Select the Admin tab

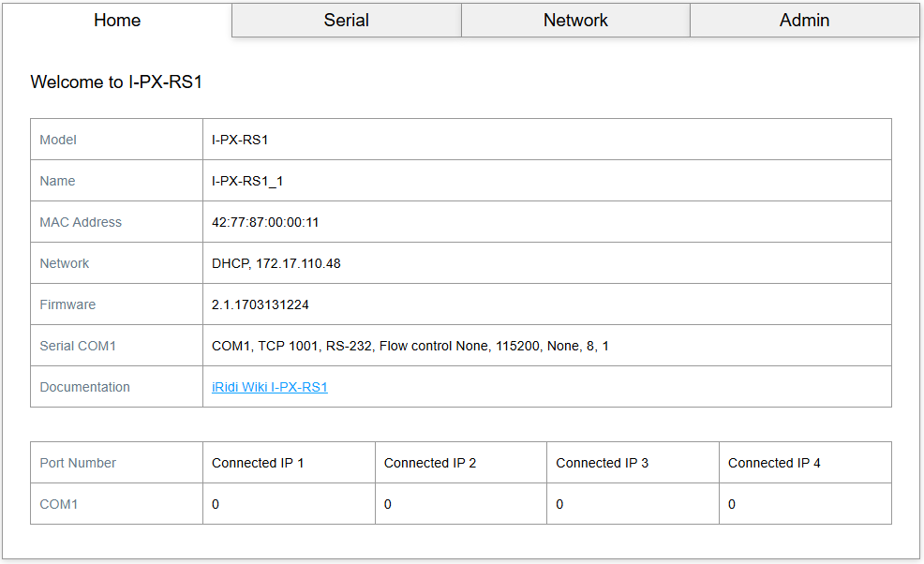[x=804, y=21]
